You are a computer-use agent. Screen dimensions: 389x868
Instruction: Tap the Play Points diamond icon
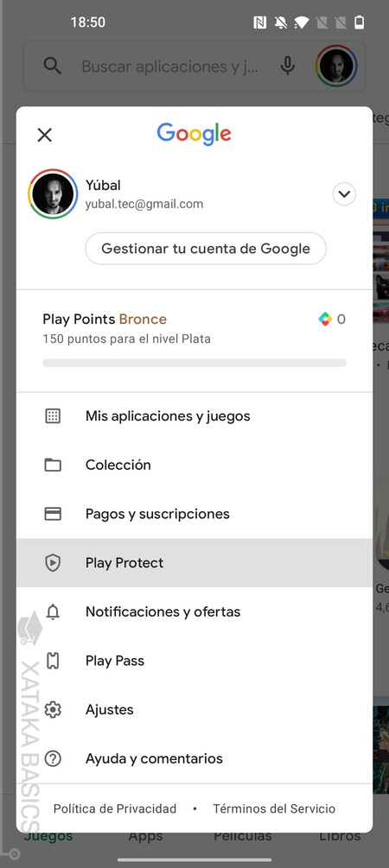(325, 319)
